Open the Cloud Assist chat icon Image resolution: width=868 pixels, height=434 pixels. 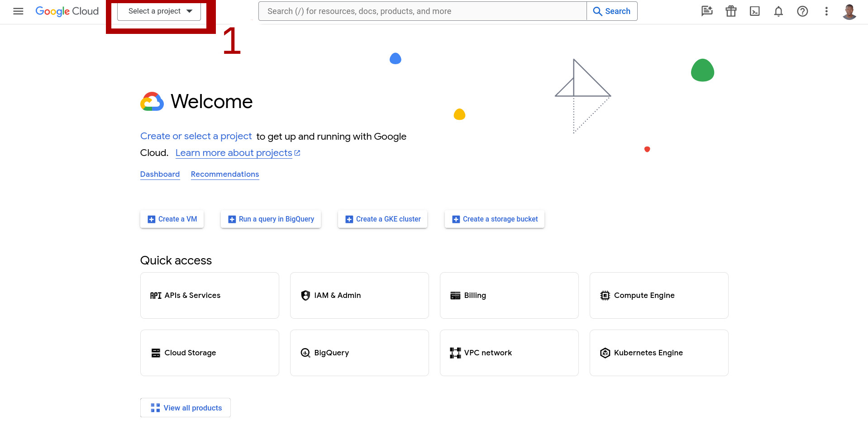(707, 11)
